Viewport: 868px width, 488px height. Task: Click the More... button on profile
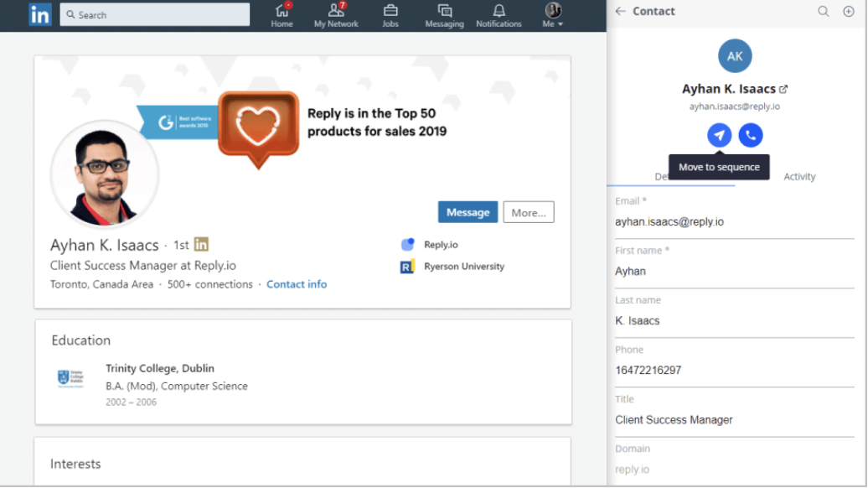529,212
